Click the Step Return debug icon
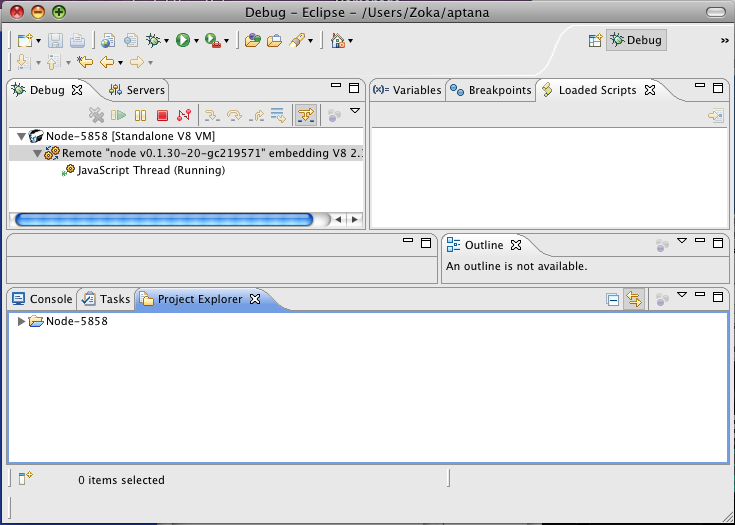This screenshot has width=735, height=525. (x=256, y=115)
